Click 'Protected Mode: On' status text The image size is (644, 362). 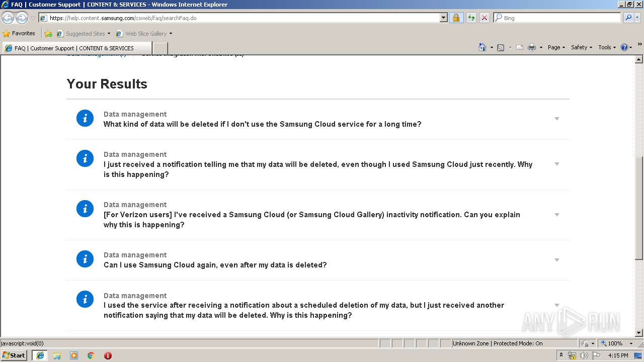[x=518, y=343]
